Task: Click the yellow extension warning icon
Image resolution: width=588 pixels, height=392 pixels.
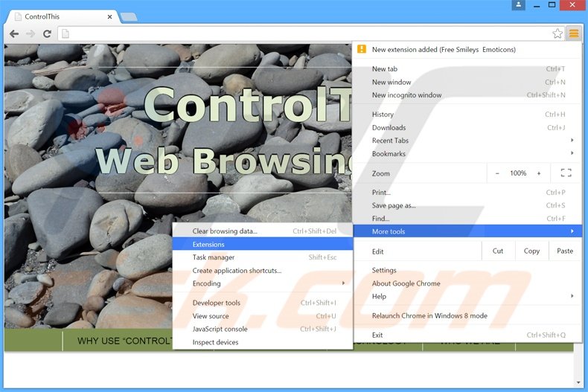Action: pos(362,49)
